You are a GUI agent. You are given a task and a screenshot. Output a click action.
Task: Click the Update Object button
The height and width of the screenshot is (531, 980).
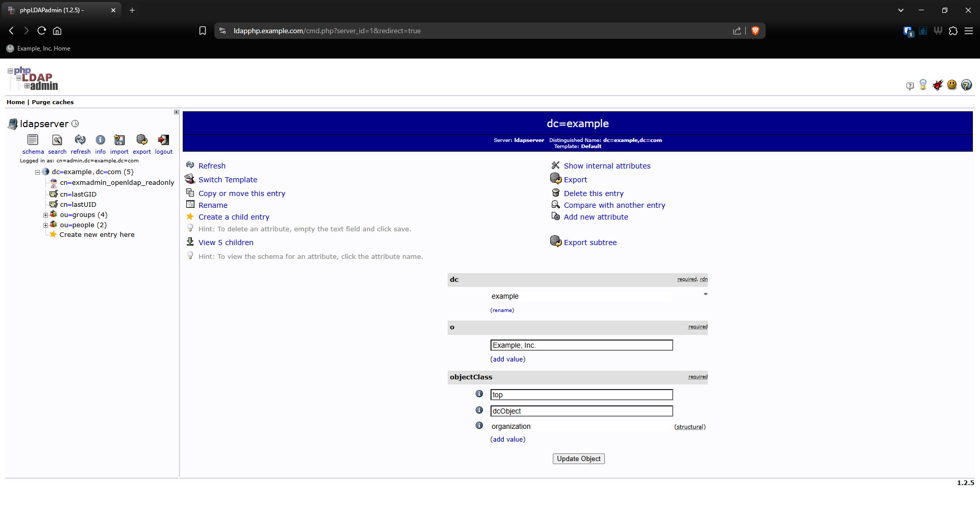[x=578, y=458]
